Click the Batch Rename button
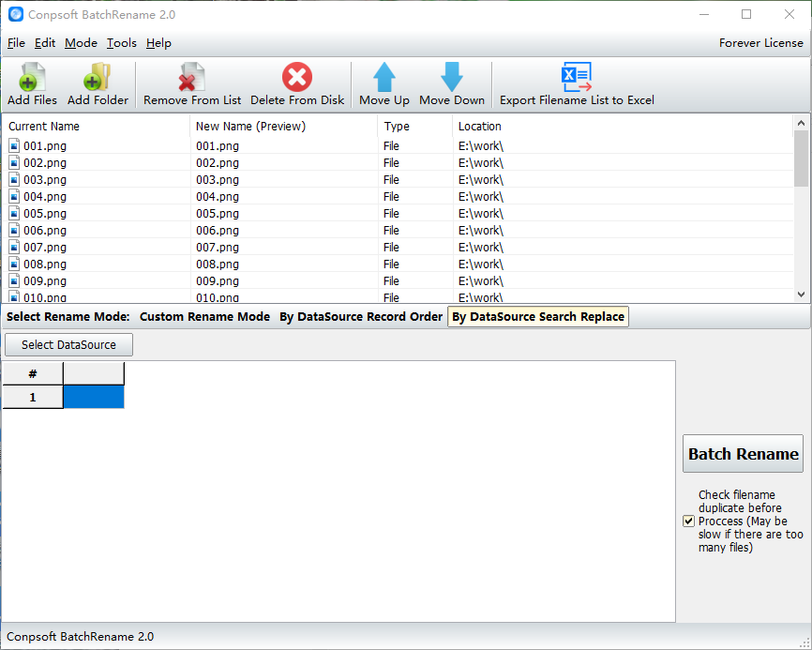The width and height of the screenshot is (812, 650). pos(743,454)
